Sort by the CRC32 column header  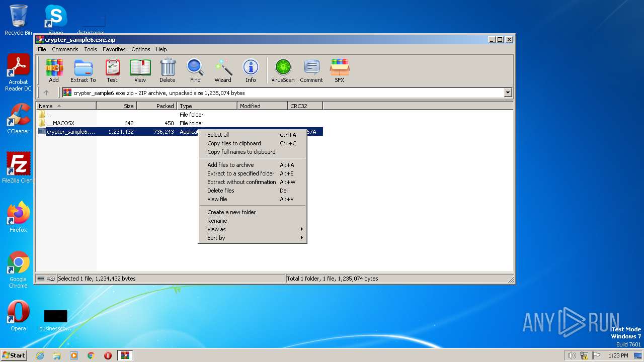tap(305, 106)
